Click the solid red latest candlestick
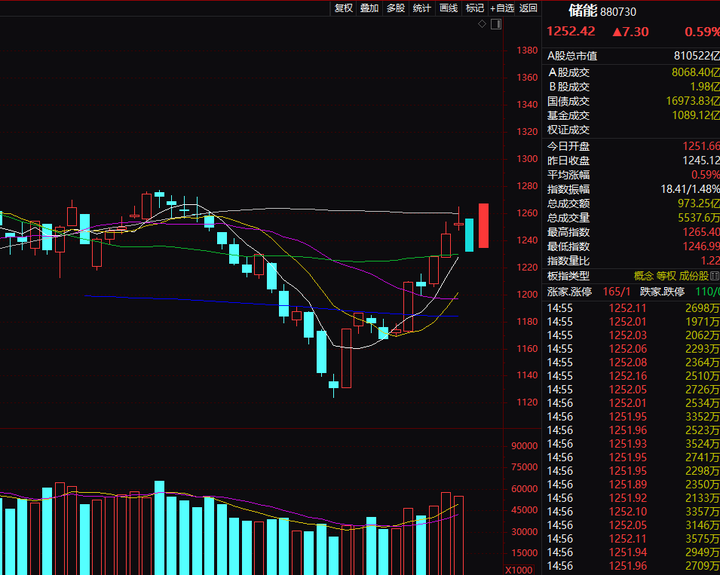This screenshot has width=720, height=575. point(484,225)
